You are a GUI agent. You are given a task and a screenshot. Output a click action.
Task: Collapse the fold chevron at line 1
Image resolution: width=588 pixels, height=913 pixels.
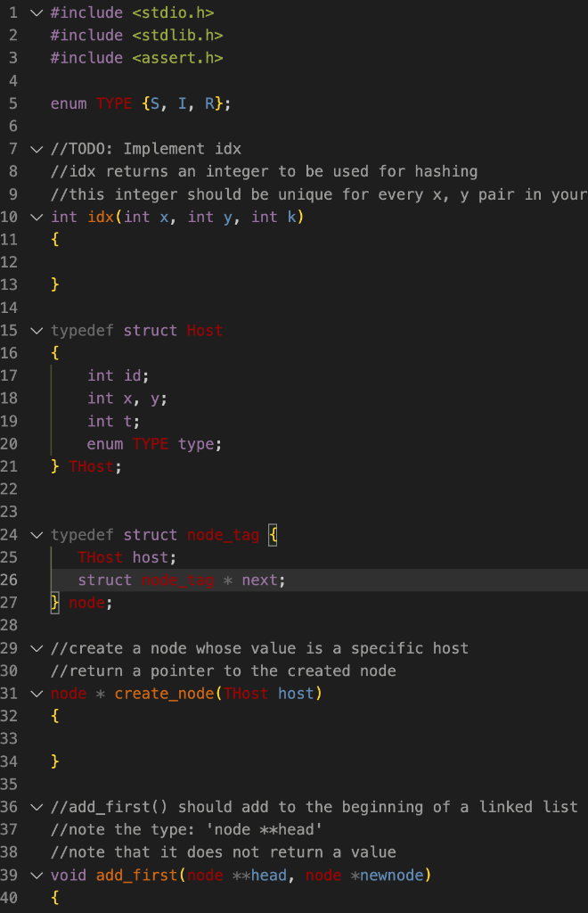point(37,12)
